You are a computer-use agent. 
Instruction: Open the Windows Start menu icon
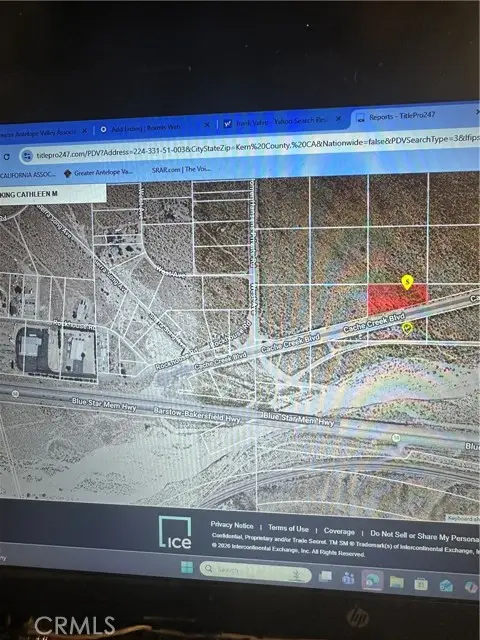pos(187,567)
